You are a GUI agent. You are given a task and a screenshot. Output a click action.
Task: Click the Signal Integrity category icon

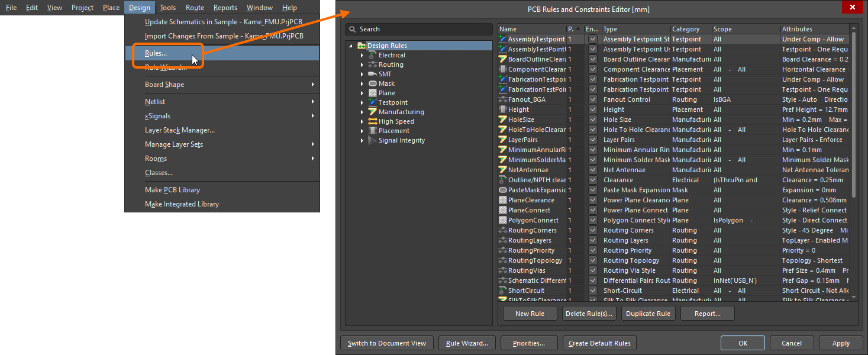click(x=373, y=140)
